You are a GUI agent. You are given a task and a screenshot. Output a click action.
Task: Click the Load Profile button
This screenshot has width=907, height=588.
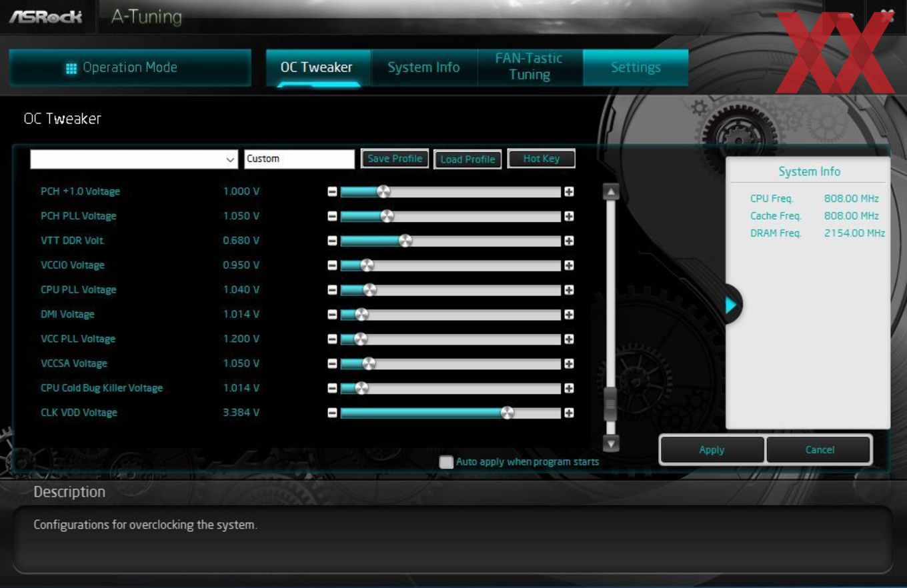pos(468,159)
